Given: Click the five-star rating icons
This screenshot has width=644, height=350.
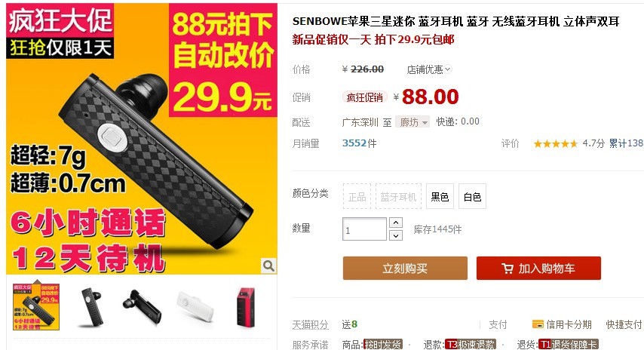Looking at the screenshot, I should coord(556,144).
